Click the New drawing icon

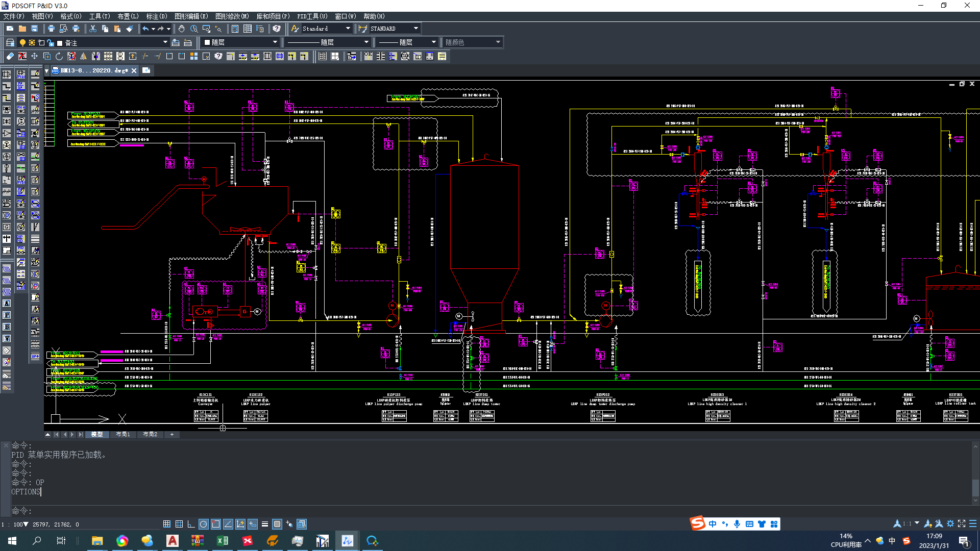(x=10, y=29)
